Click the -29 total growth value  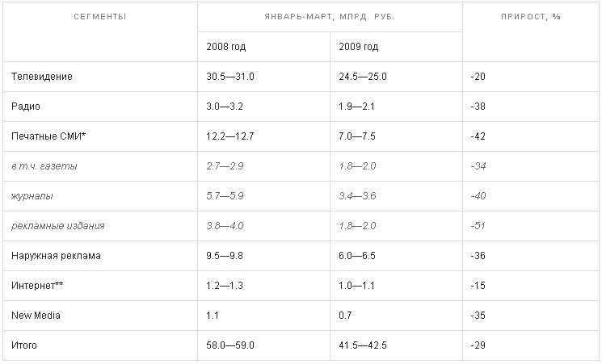478,345
